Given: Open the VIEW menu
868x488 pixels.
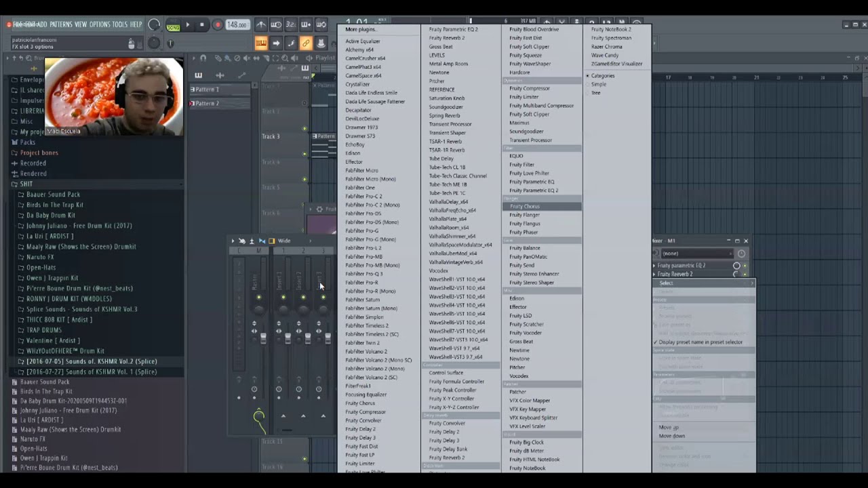Looking at the screenshot, I should 81,24.
